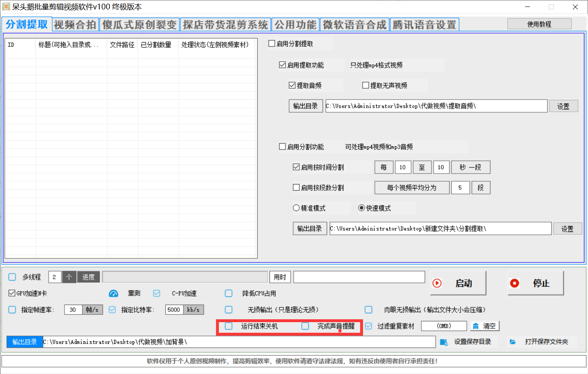Click the 分割提取 output path field
The height and width of the screenshot is (374, 588).
pos(440,229)
